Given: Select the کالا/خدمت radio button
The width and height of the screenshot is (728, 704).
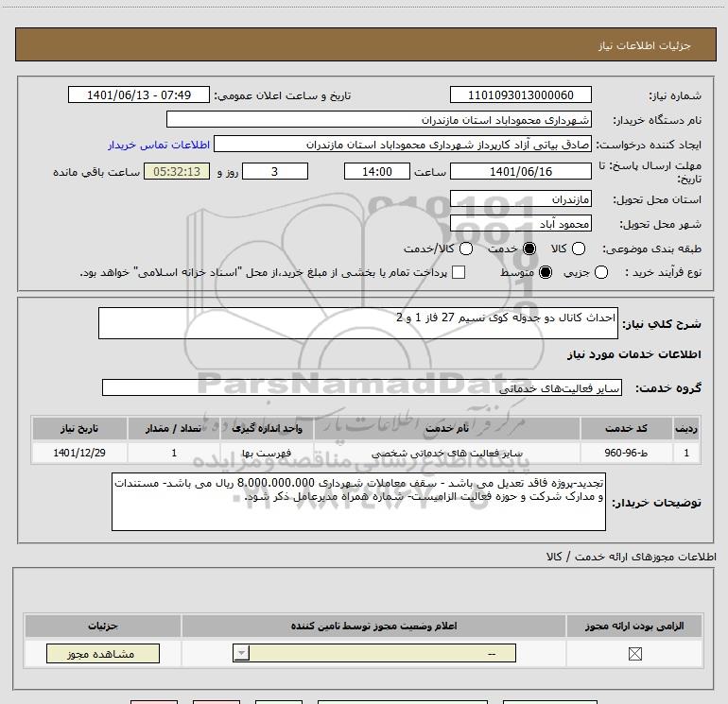Looking at the screenshot, I should coord(466,249).
